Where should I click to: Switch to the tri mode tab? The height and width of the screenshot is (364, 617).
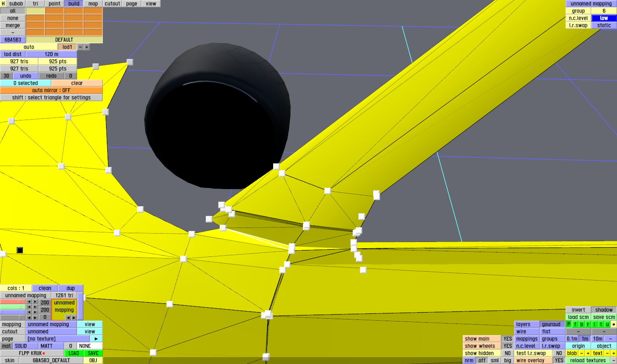click(35, 4)
